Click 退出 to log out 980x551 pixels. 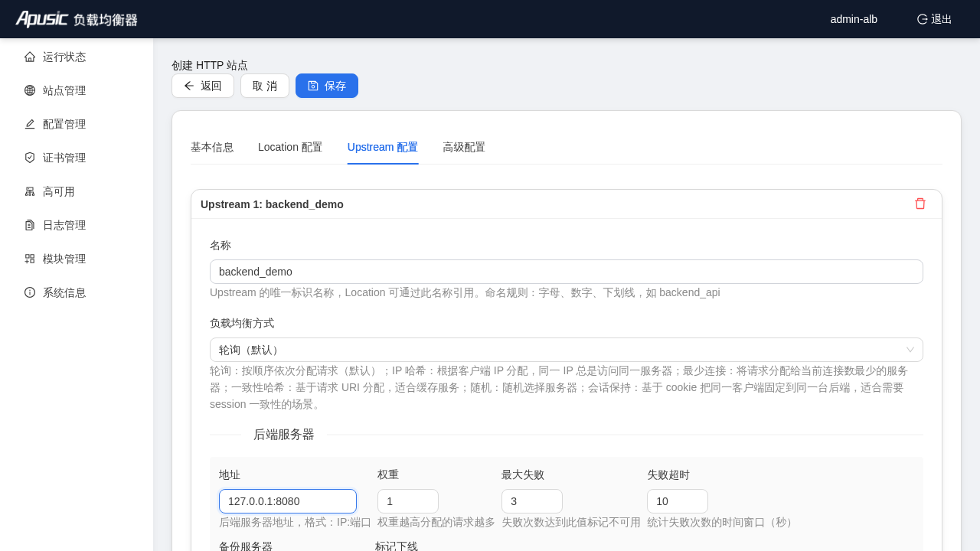[x=935, y=19]
